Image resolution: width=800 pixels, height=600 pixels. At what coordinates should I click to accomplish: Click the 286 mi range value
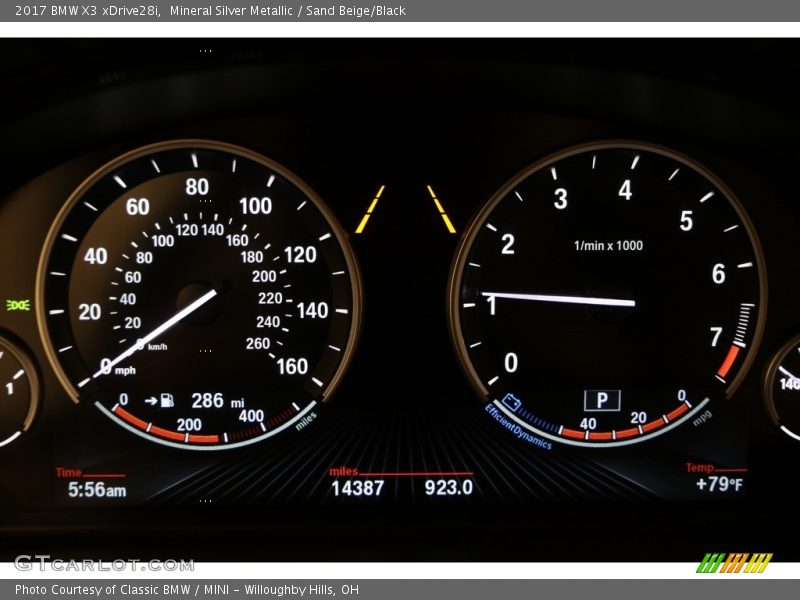click(x=218, y=401)
